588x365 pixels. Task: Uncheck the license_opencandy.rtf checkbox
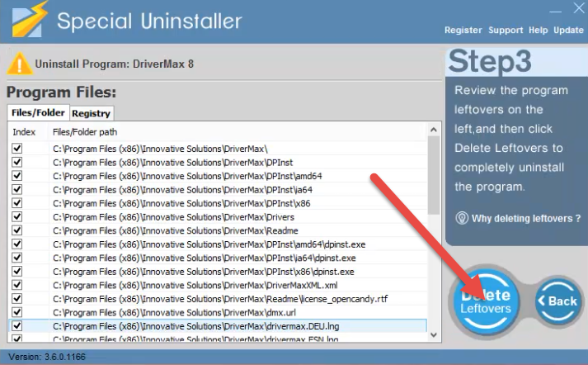pyautogui.click(x=16, y=299)
